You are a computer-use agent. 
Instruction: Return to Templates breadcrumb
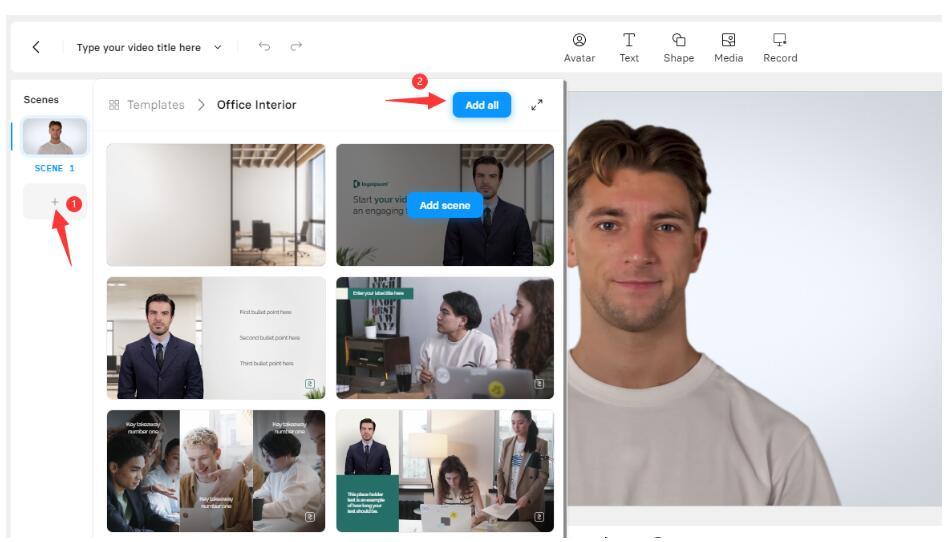pos(155,105)
